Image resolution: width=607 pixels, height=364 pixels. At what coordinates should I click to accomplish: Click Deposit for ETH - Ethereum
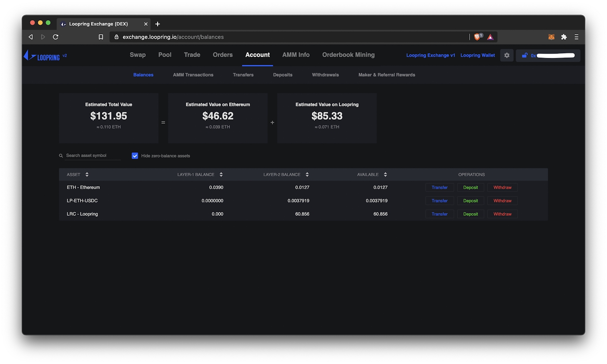pos(470,187)
